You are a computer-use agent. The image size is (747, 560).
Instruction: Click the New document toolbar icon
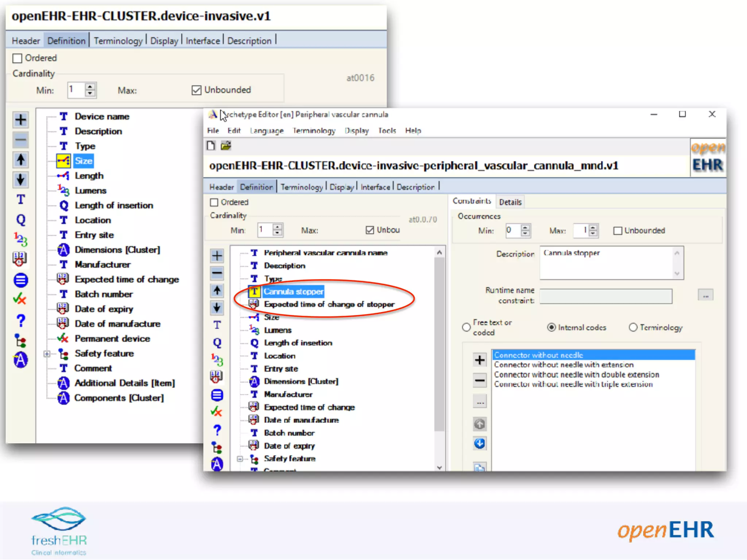(211, 146)
